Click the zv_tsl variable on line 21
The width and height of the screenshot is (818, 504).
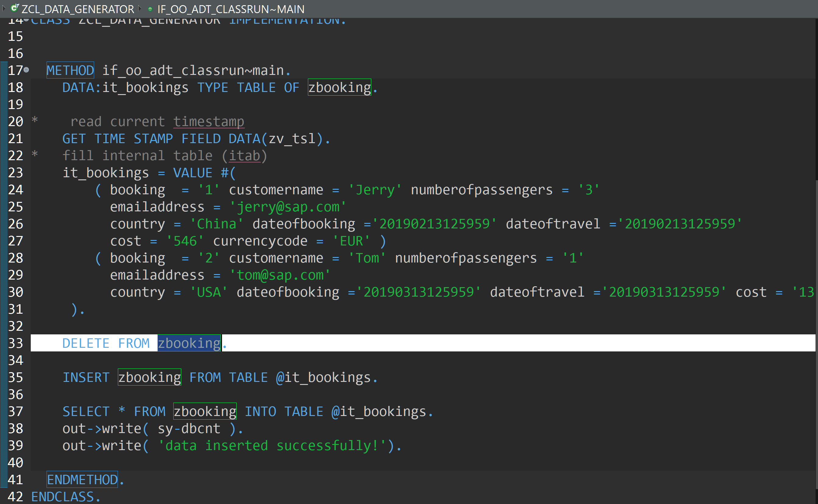tap(292, 139)
